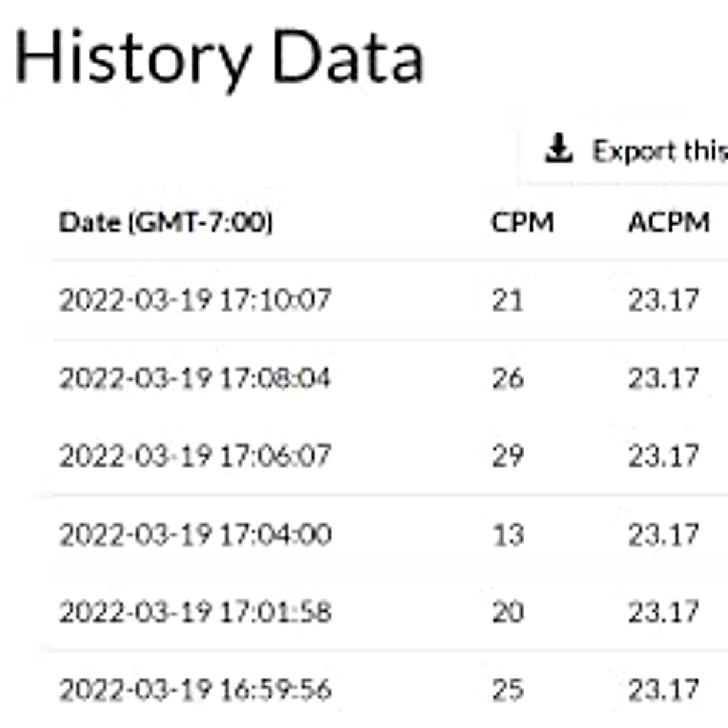The height and width of the screenshot is (728, 728).
Task: Select the CPM reading of 13
Action: coord(507,534)
